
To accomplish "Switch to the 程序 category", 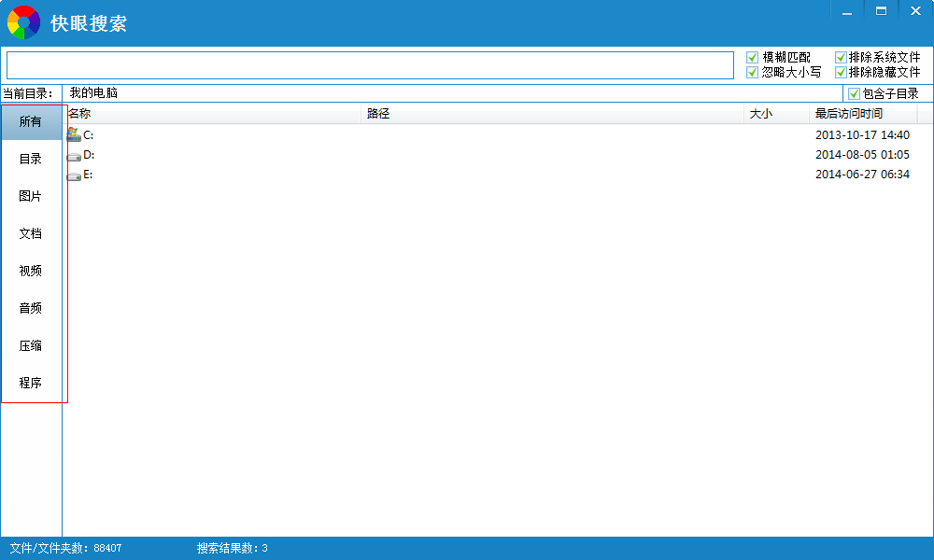I will [x=32, y=383].
